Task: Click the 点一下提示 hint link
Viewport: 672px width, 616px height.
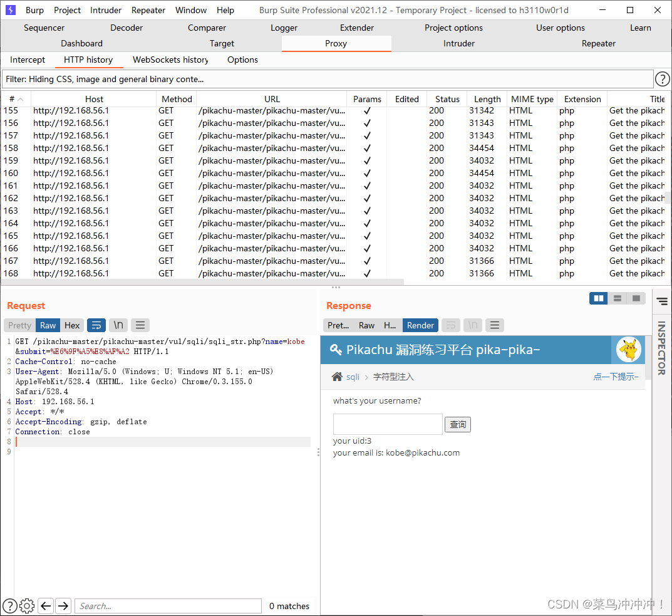Action: (616, 377)
